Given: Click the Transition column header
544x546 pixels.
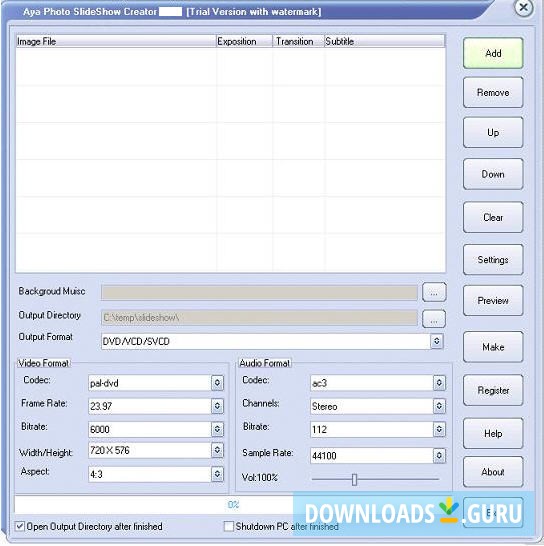Looking at the screenshot, I should (298, 41).
